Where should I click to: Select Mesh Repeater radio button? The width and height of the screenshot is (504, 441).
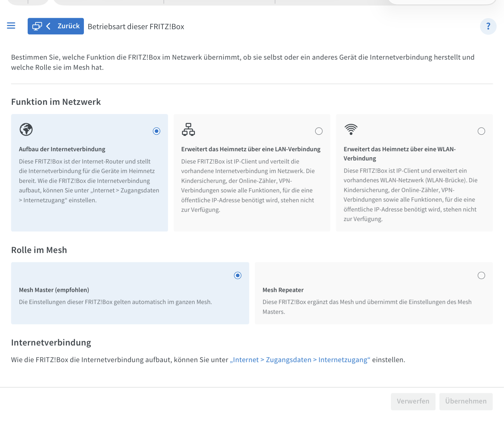pos(481,275)
